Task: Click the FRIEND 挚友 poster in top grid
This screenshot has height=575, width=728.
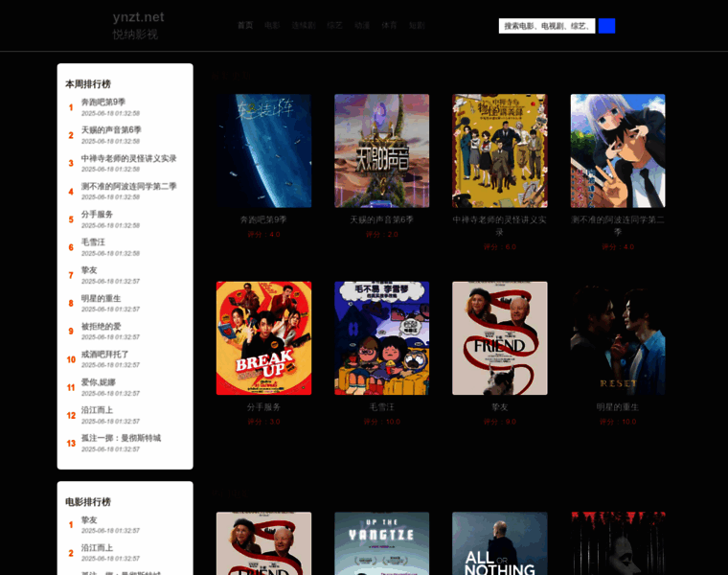Action: (500, 338)
